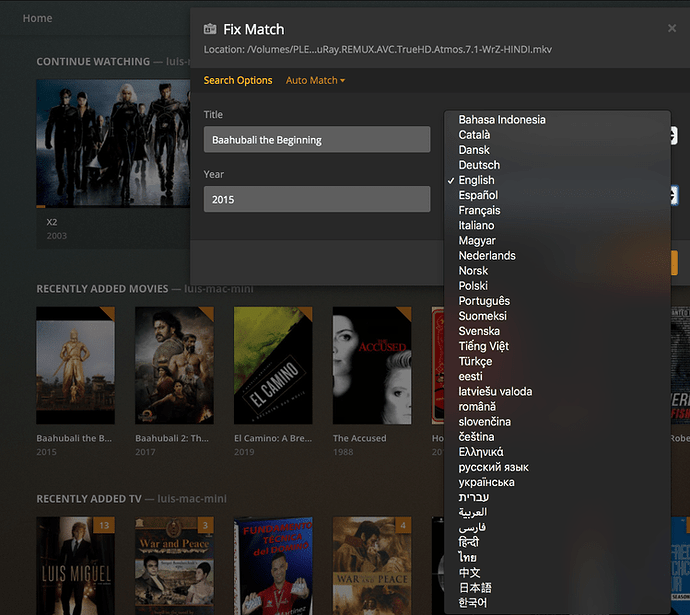Close the Fix Match dialog
Screen dimensions: 690x615
pos(672,28)
